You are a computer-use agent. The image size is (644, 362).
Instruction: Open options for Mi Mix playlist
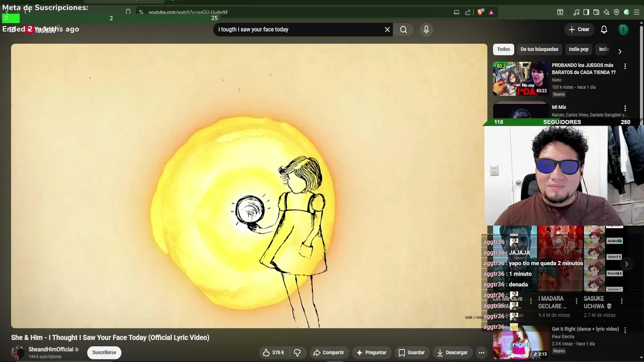625,108
